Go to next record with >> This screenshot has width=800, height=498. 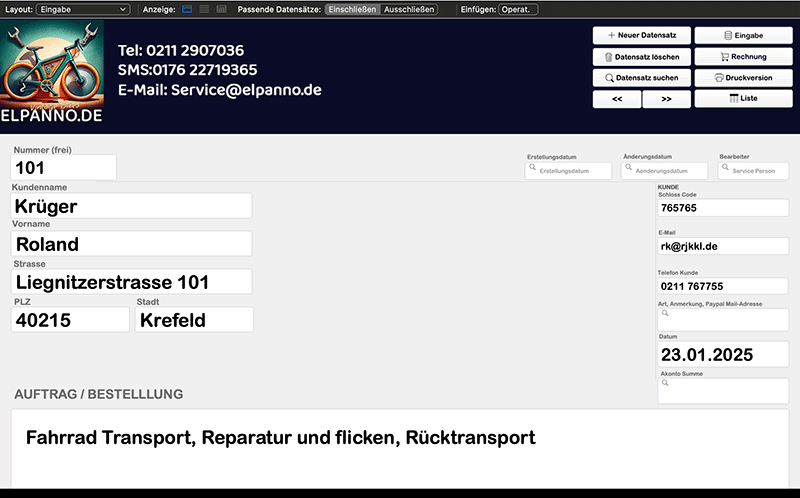666,99
